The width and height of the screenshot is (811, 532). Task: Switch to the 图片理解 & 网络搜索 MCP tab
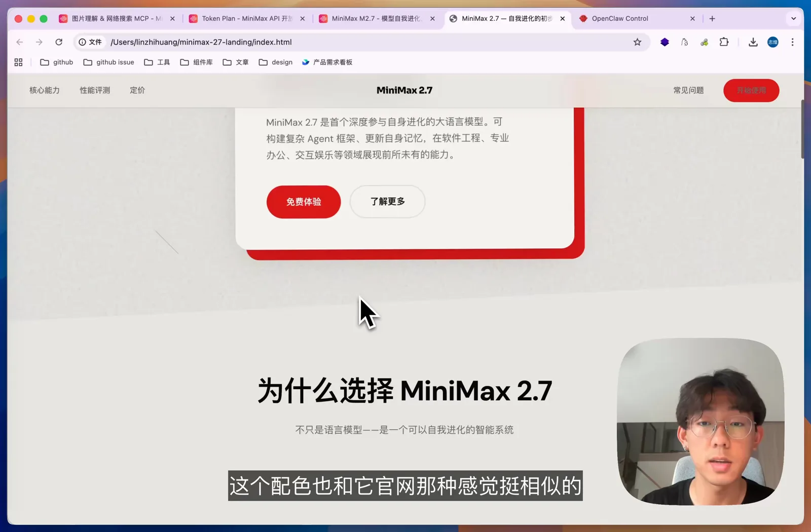[x=117, y=19]
